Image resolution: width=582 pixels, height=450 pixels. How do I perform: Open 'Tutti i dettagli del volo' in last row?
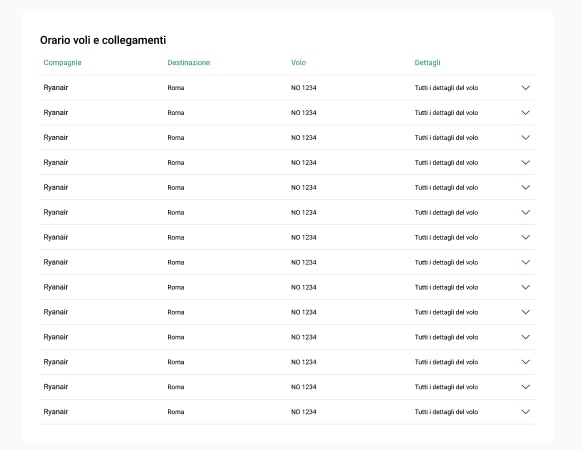point(446,412)
